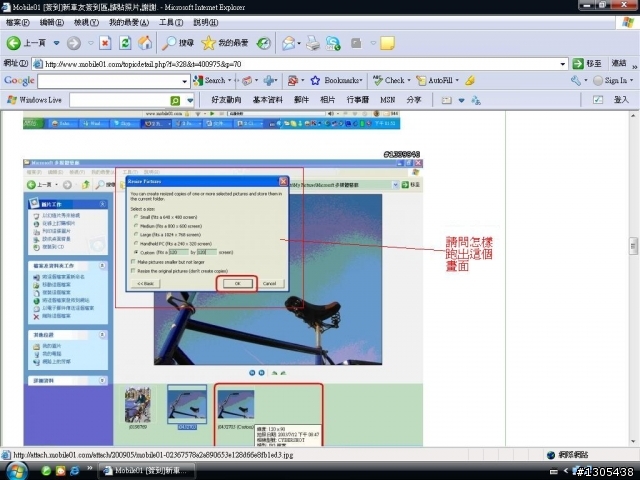Viewport: 640px width, 480px height.
Task: Click the green Back arrow button
Action: [x=13, y=43]
